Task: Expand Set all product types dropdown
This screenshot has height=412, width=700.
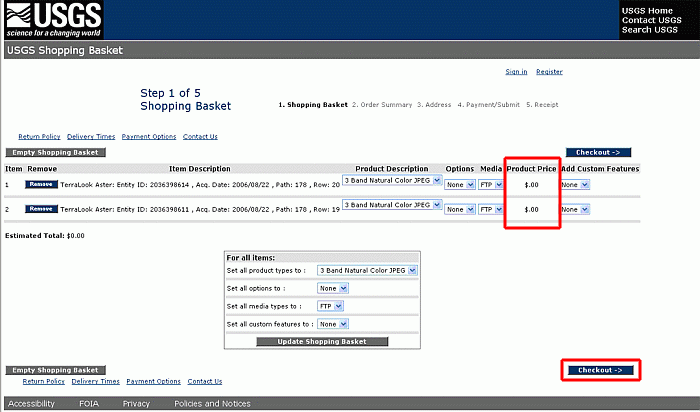Action: 367,271
